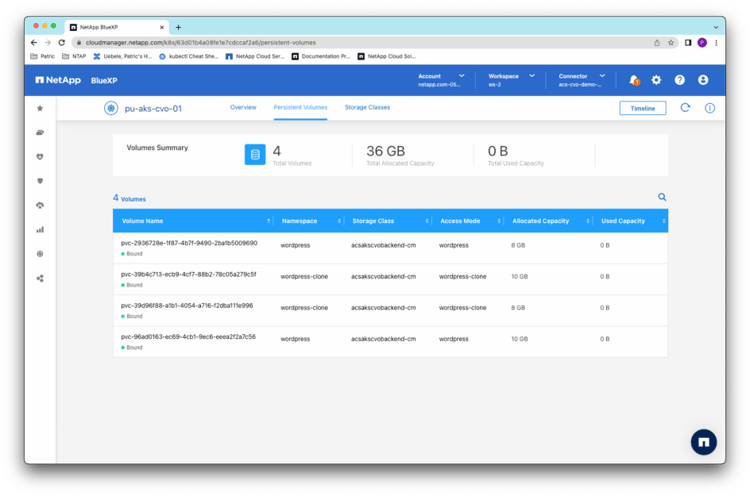Search volumes using the magnifier icon

point(662,198)
